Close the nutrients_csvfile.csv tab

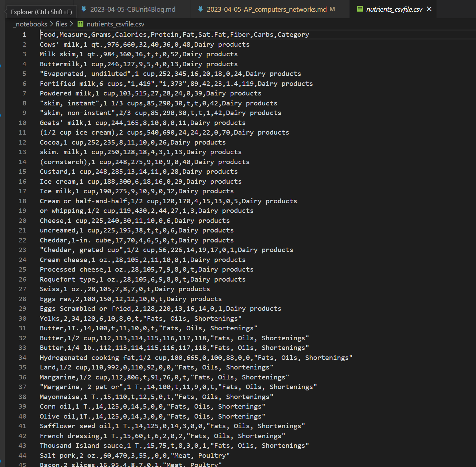click(x=429, y=9)
